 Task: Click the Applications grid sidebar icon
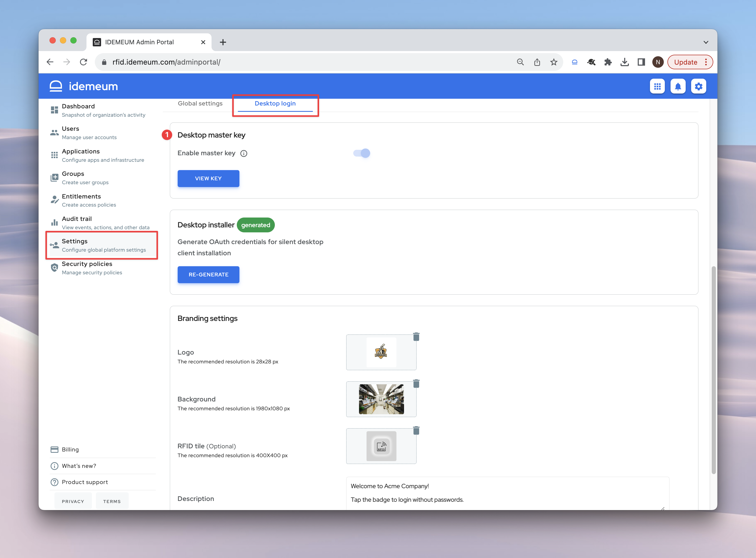(54, 155)
